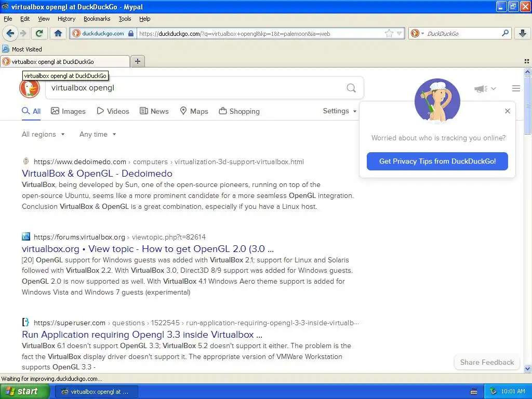This screenshot has height=399, width=532.
Task: Expand the Any time filter
Action: point(98,135)
